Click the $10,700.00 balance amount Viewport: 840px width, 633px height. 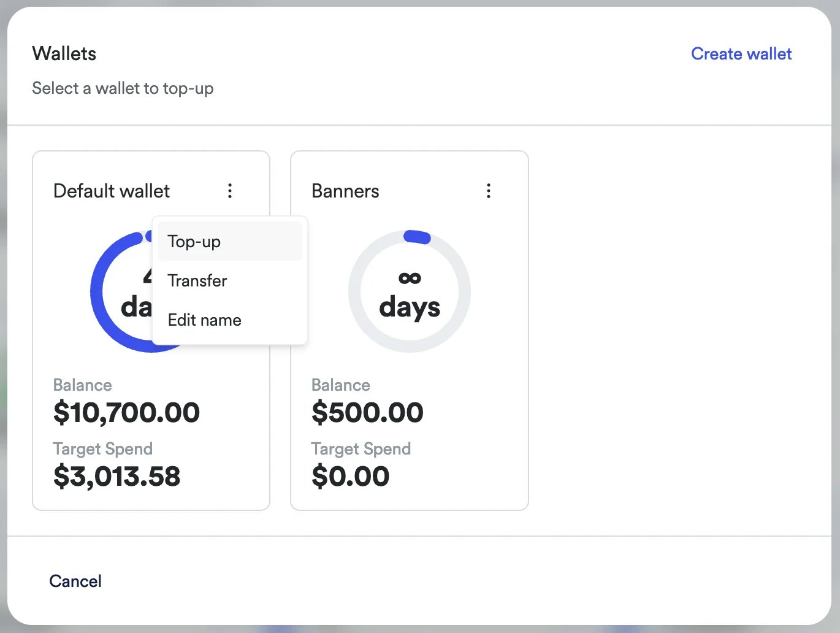[126, 412]
